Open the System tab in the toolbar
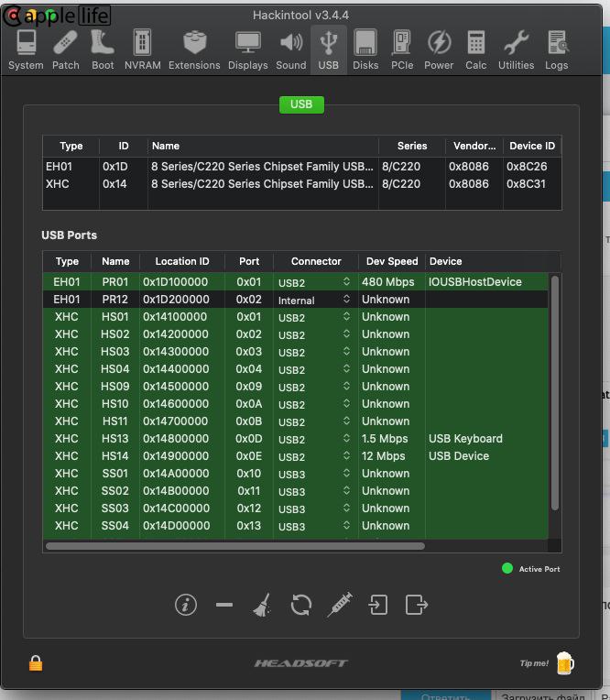Screen dimensions: 610x700 (26, 50)
